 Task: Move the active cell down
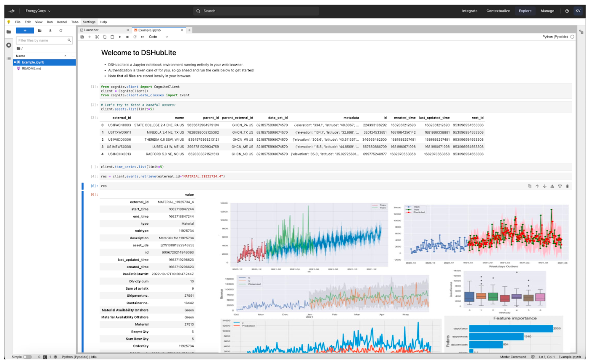(x=545, y=186)
